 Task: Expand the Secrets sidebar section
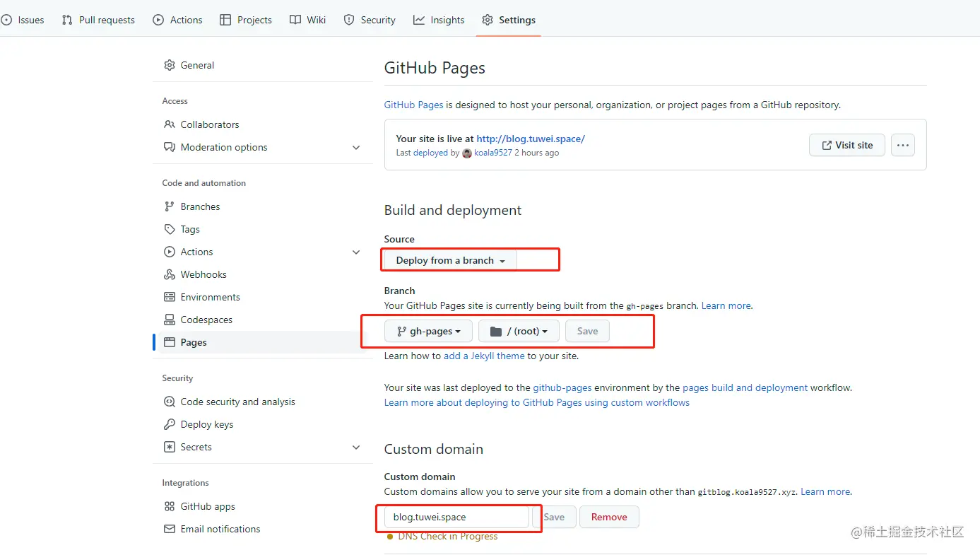[356, 447]
